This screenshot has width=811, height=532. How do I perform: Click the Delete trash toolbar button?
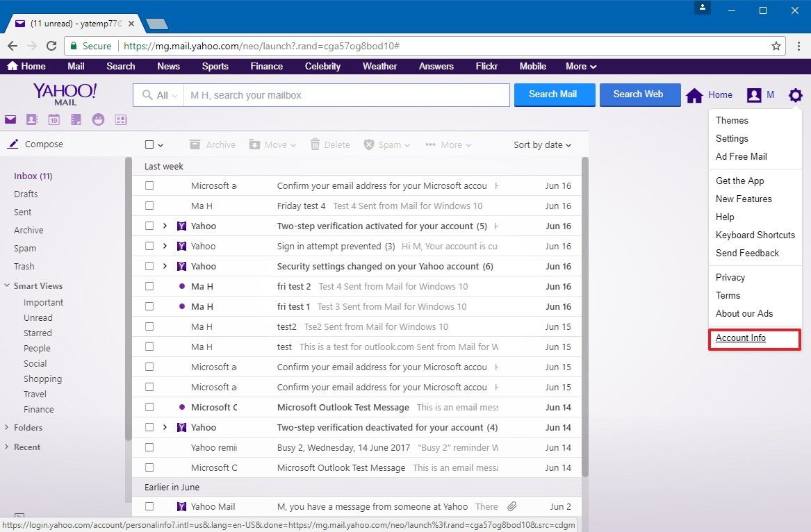tap(330, 144)
